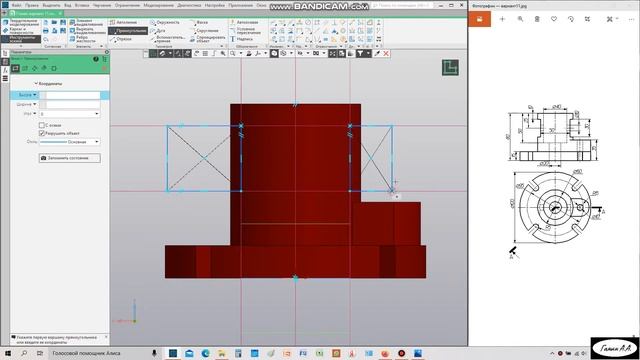Click the filter funnel icon in view toolbar
640x360 pixels.
tap(360, 53)
